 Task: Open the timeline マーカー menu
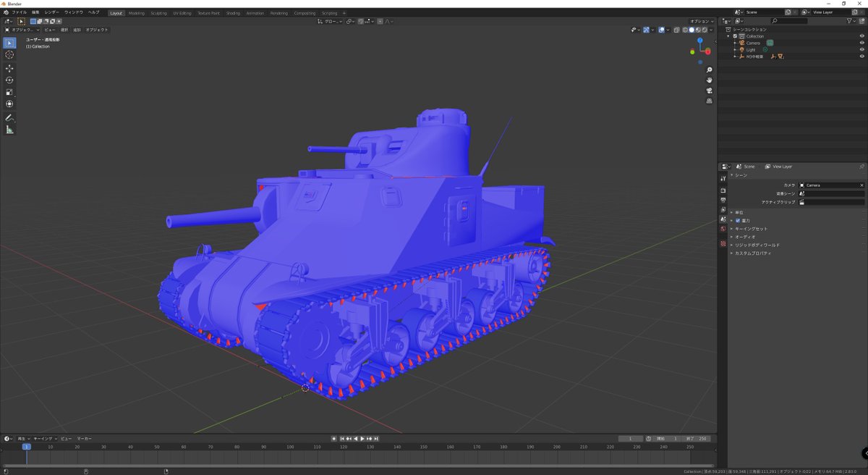pos(84,439)
